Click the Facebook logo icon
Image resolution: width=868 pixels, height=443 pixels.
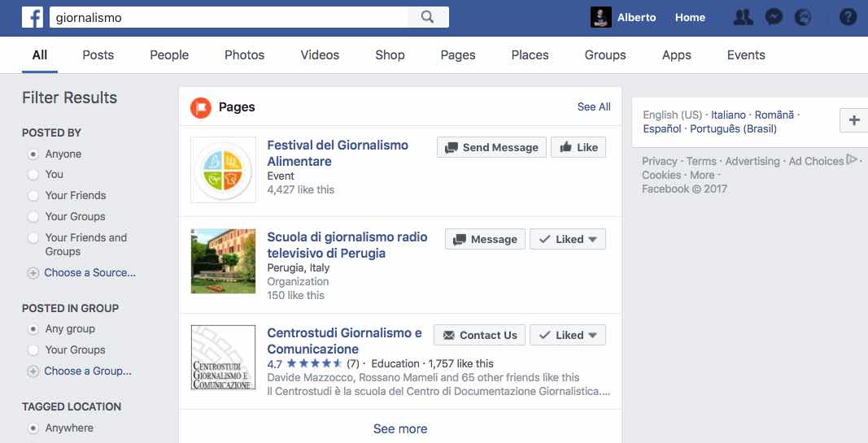coord(33,18)
